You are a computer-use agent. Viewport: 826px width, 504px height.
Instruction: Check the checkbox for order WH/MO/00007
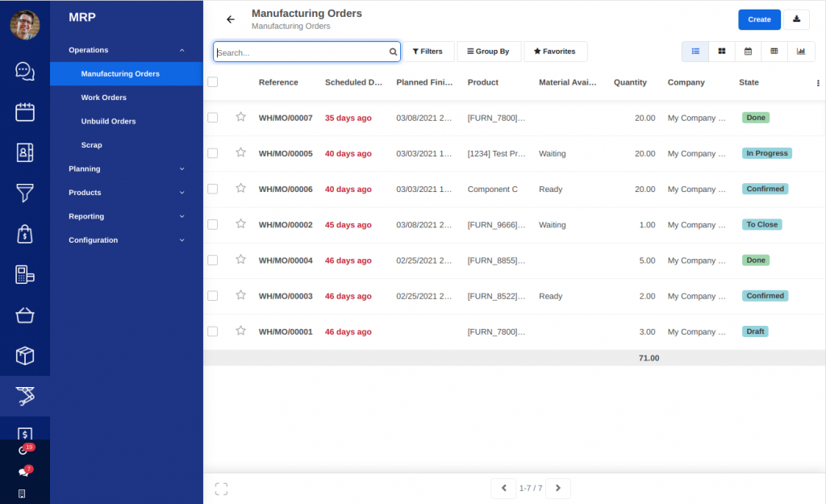[x=212, y=116]
